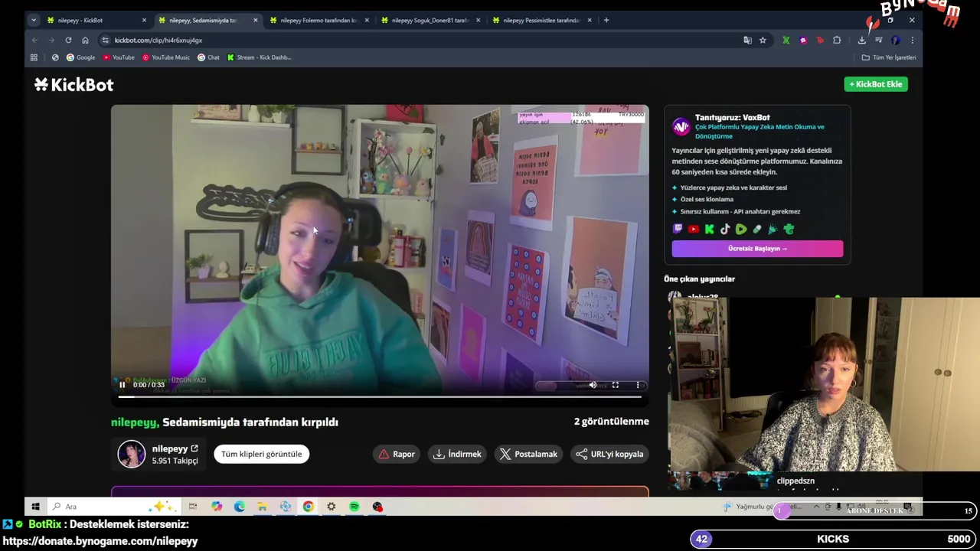Pause the clip video playback
Screen dimensions: 980x551
122,385
